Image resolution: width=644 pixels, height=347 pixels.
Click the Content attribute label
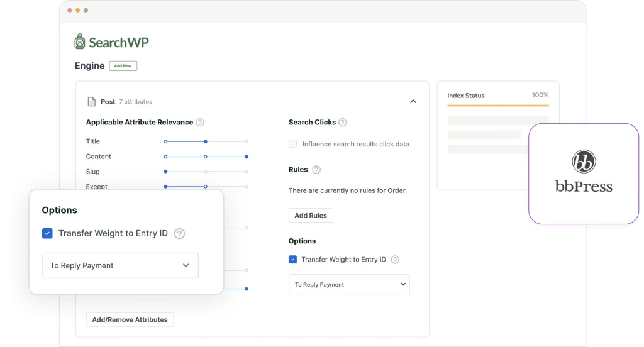(99, 157)
